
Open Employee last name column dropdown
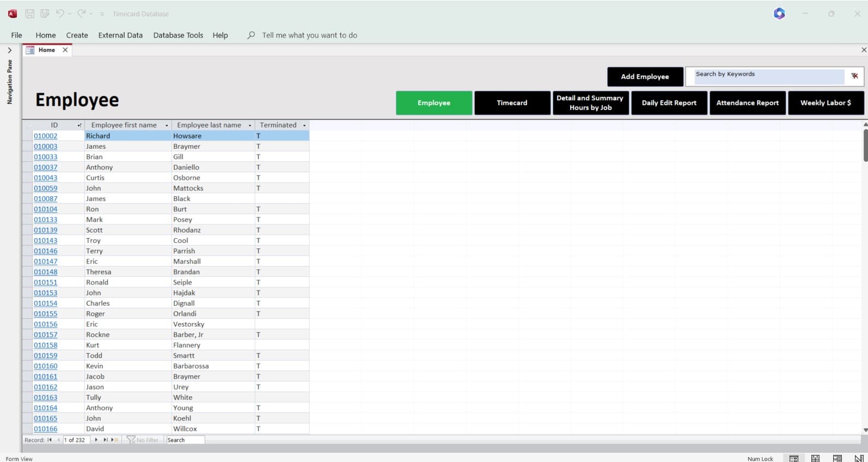coord(250,125)
